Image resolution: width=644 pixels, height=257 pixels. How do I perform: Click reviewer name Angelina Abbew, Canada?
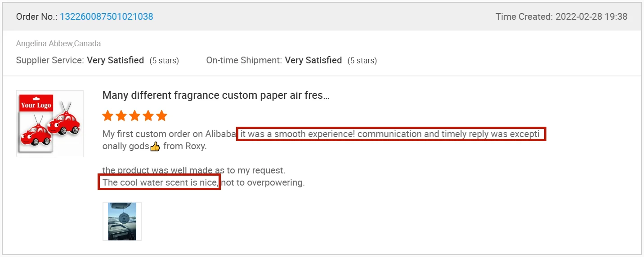coord(58,44)
